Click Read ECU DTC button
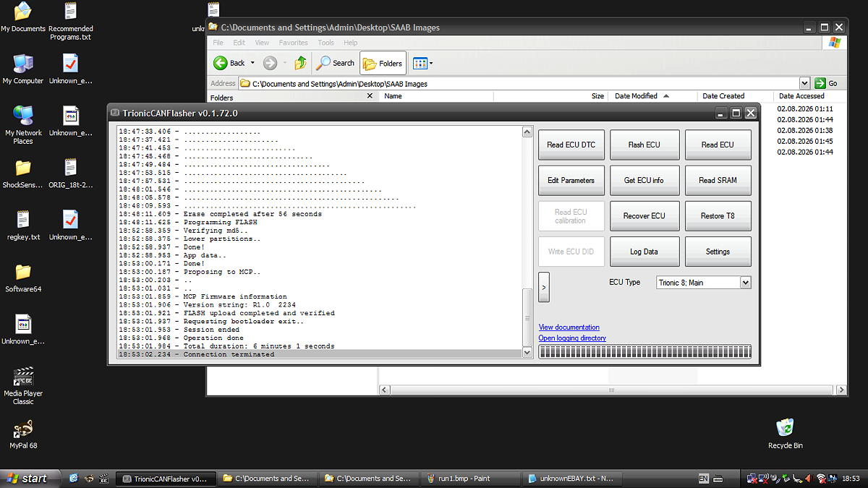 [571, 145]
